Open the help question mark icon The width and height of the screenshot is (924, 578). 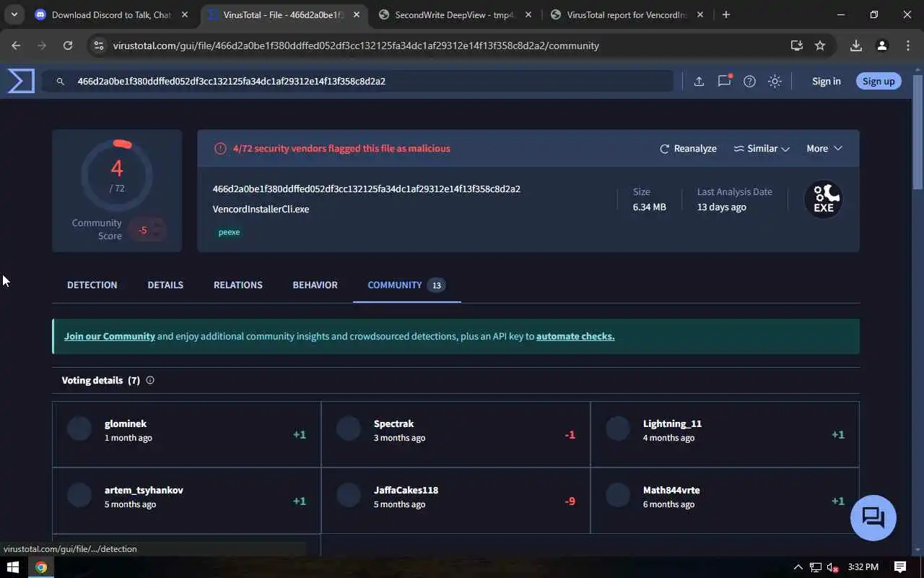click(x=749, y=82)
